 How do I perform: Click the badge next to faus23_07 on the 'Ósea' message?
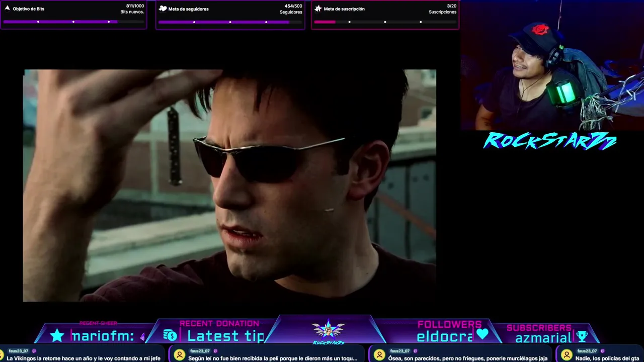click(x=416, y=351)
